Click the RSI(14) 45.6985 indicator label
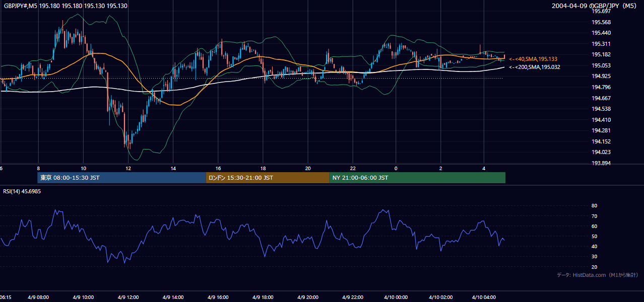This screenshot has width=644, height=302. pyautogui.click(x=22, y=191)
